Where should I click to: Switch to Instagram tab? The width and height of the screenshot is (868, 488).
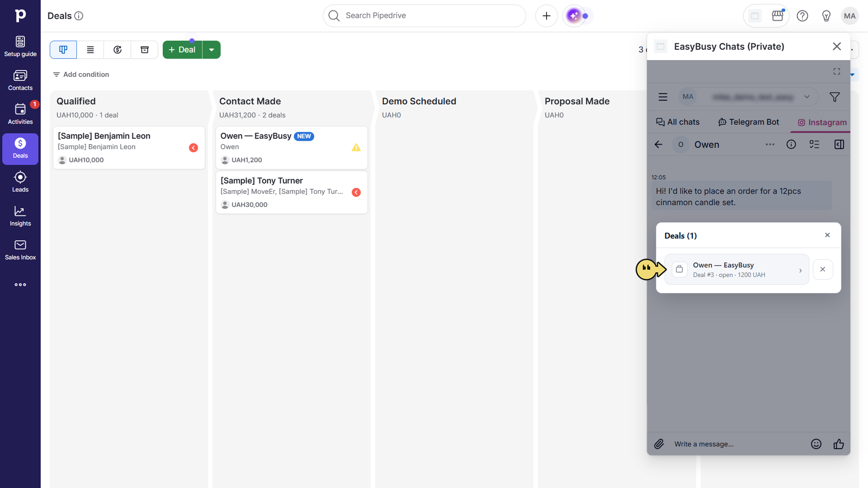[822, 122]
